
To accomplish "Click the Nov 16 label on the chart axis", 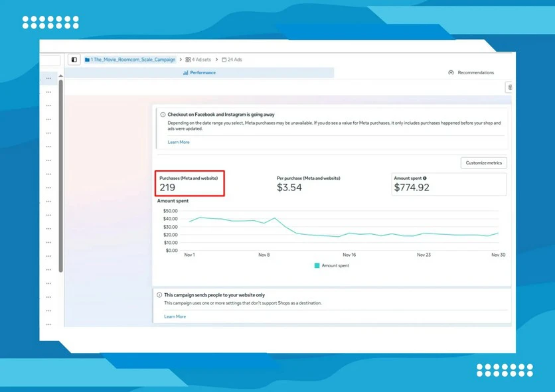I will coord(349,255).
